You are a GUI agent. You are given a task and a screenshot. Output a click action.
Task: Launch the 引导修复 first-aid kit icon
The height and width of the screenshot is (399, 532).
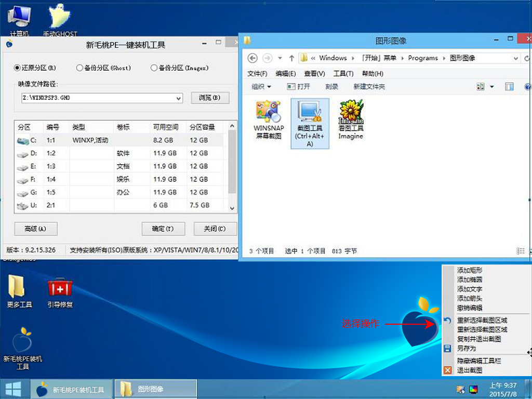coord(60,292)
